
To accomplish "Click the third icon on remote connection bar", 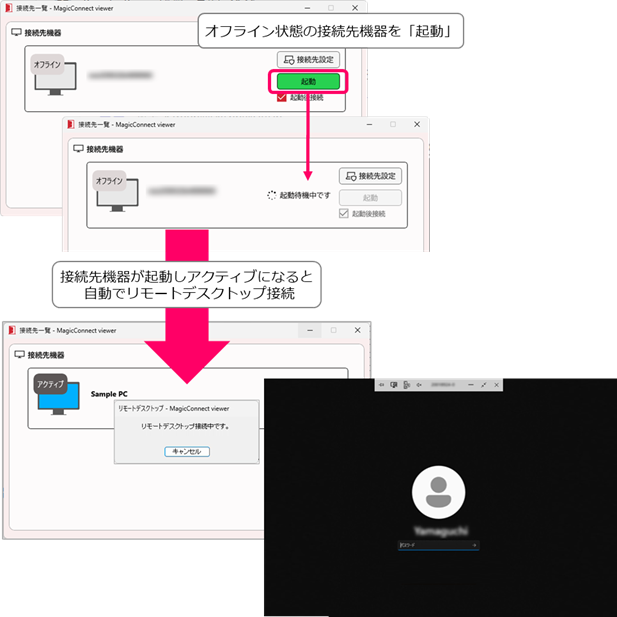I will point(405,385).
